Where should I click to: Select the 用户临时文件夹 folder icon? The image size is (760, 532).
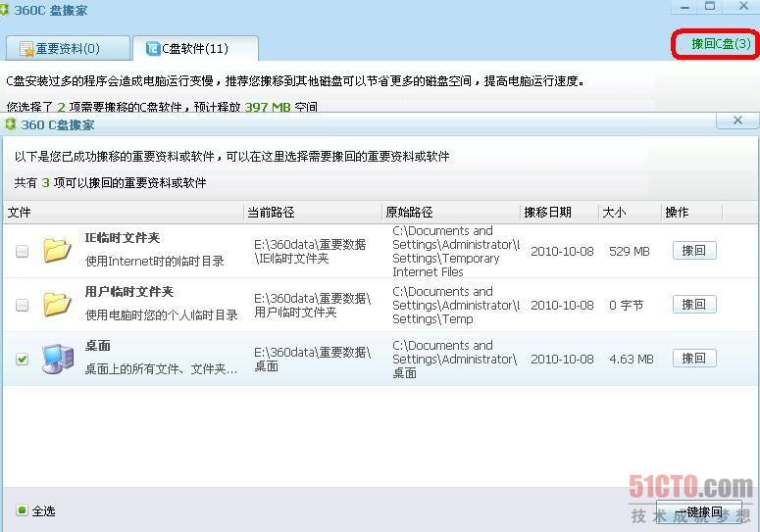57,305
